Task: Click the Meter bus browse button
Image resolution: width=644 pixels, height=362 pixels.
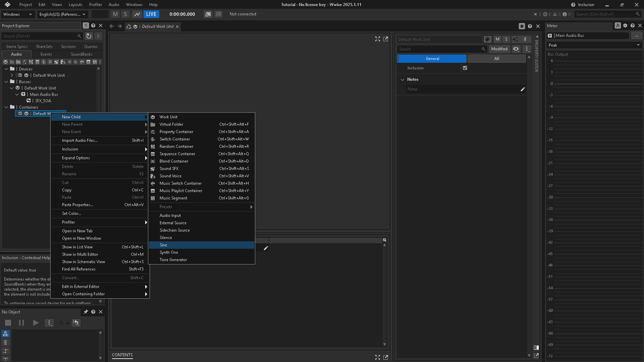Action: coord(636,36)
